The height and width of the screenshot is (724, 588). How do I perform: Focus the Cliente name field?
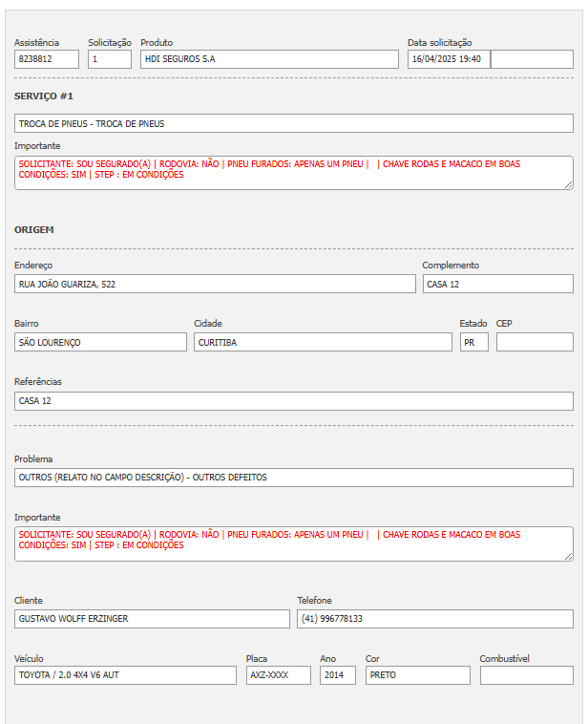[152, 619]
